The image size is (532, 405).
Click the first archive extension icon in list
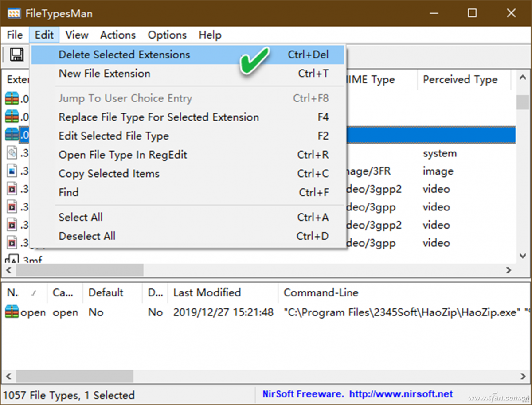(x=12, y=99)
